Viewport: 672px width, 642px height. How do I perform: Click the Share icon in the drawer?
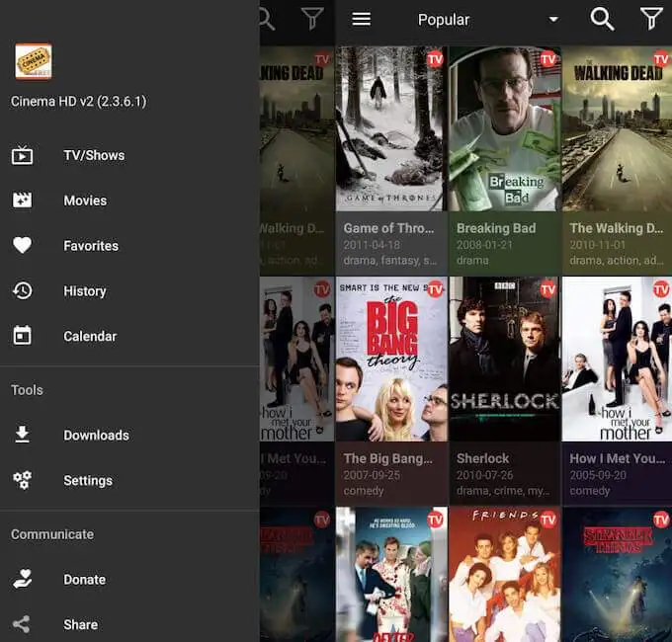22,624
